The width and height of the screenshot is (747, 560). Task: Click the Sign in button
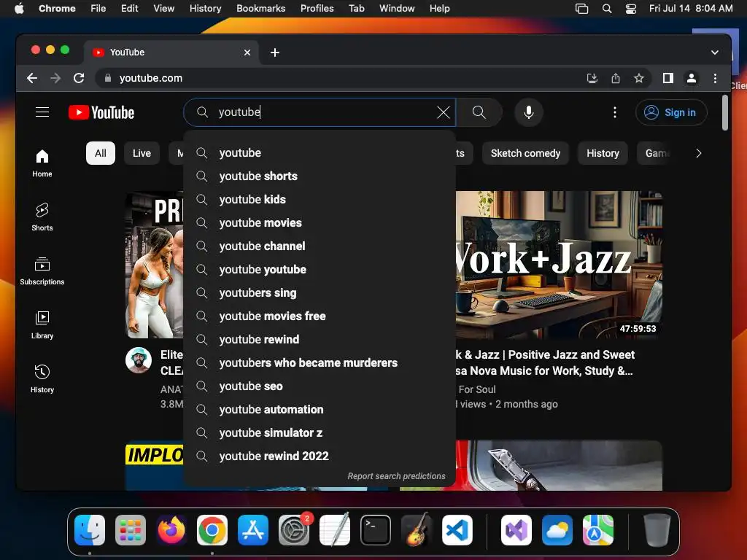[x=671, y=112]
